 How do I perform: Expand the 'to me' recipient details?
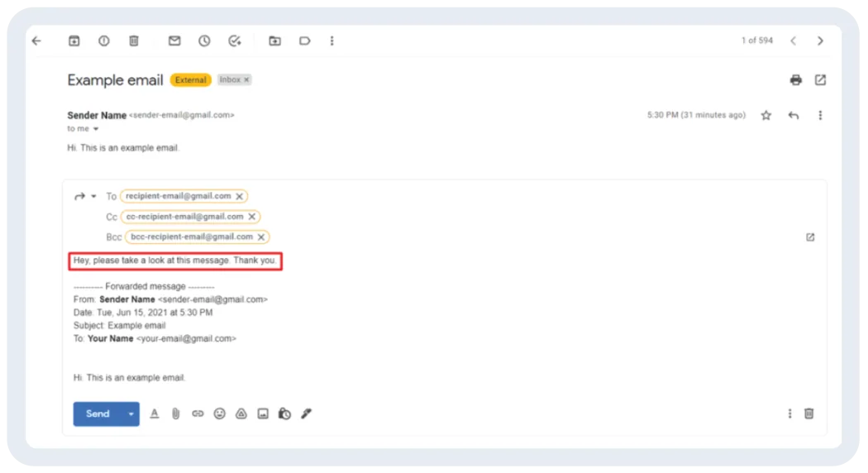(x=96, y=129)
